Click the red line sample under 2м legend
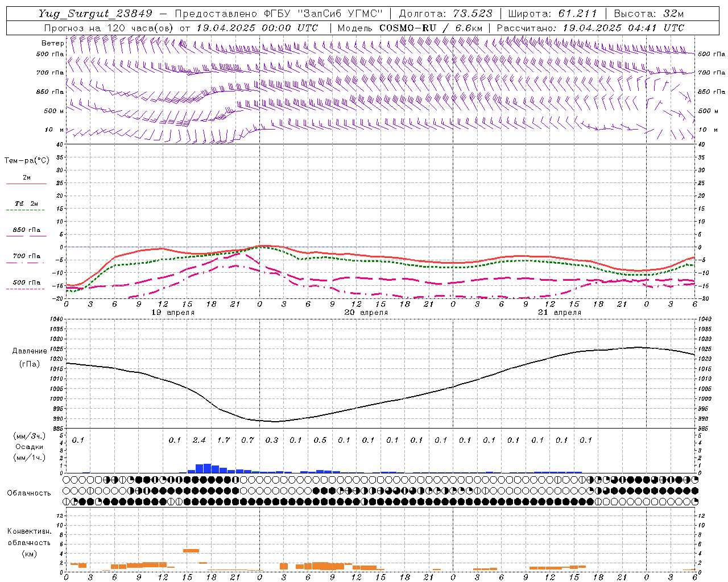The image size is (728, 582). [27, 184]
